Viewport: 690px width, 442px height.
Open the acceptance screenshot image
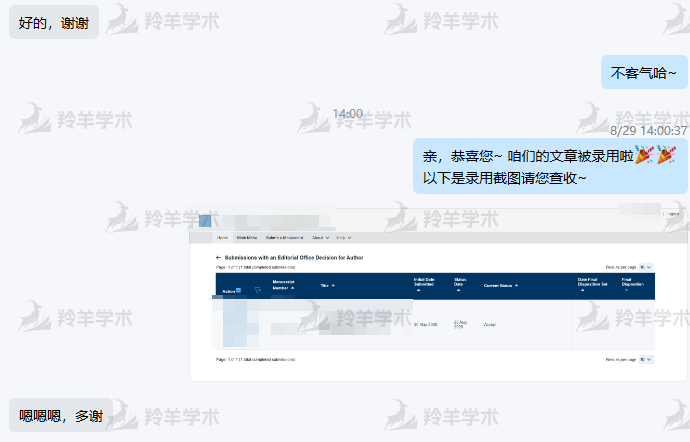[438, 295]
